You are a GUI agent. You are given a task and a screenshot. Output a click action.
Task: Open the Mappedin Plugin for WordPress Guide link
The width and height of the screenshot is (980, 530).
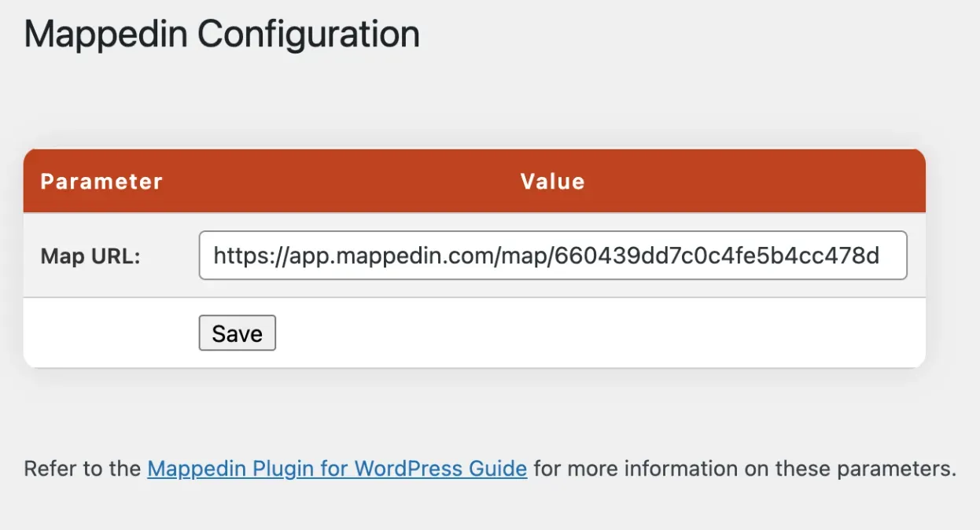coord(337,469)
